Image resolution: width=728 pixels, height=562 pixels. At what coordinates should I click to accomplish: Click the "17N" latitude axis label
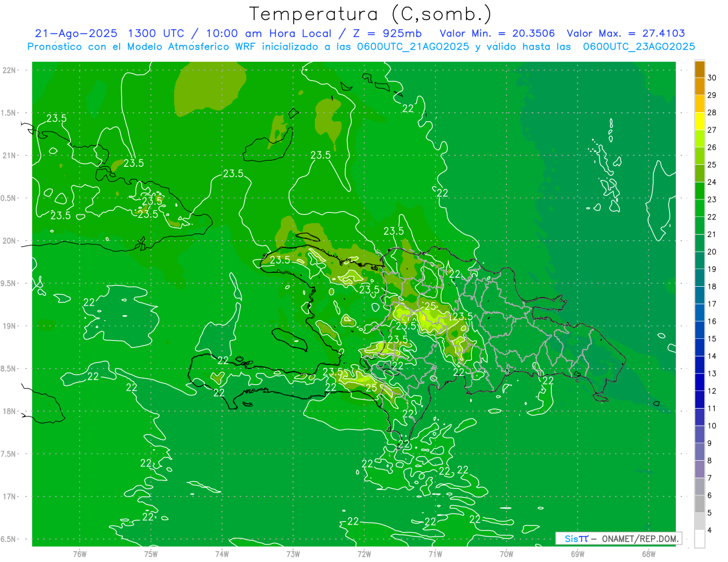(9, 497)
